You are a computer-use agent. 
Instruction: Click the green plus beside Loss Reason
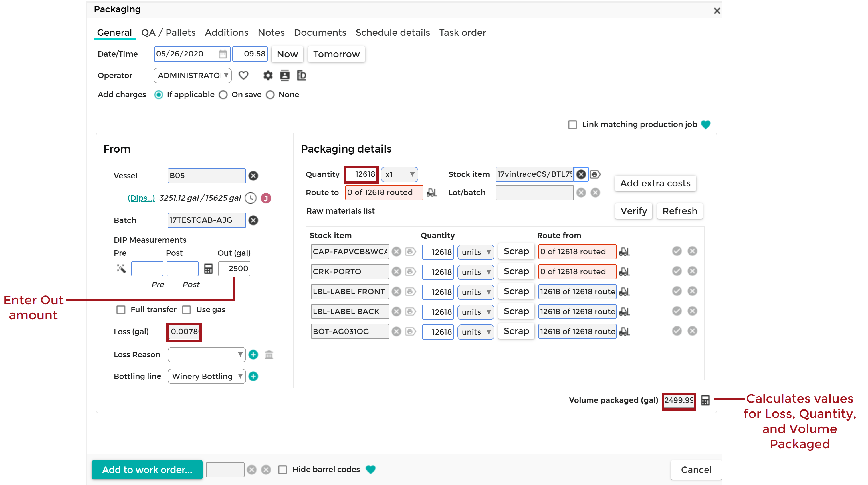pos(253,355)
